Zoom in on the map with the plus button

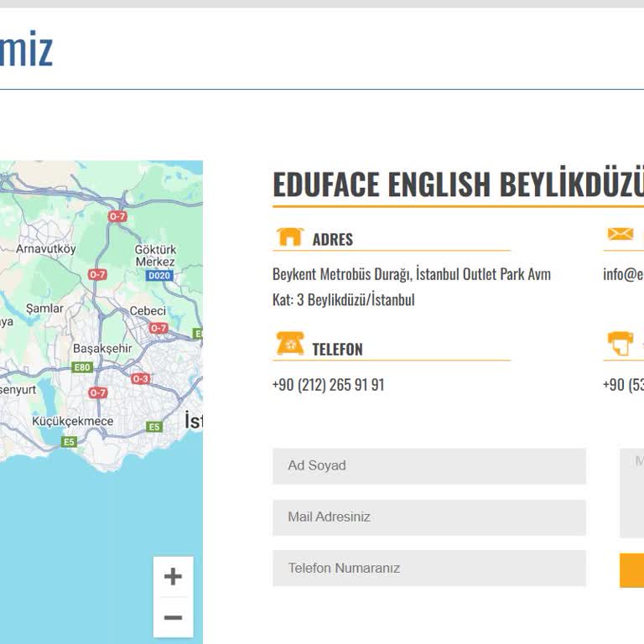point(173,576)
